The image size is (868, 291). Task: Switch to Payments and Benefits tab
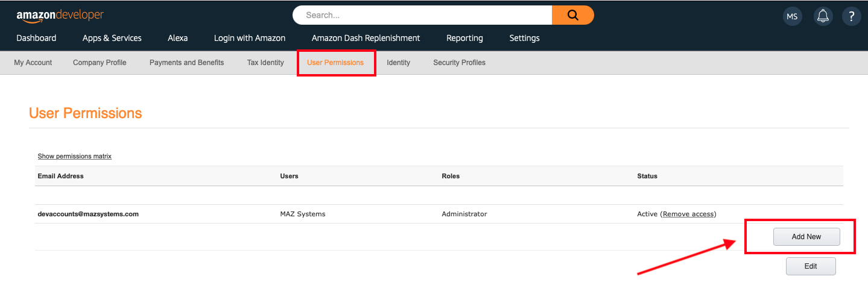coord(186,63)
